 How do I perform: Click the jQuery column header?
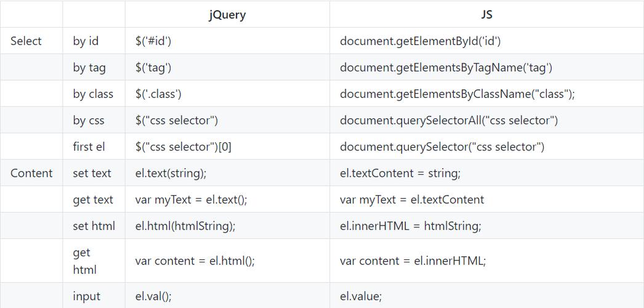pos(227,14)
